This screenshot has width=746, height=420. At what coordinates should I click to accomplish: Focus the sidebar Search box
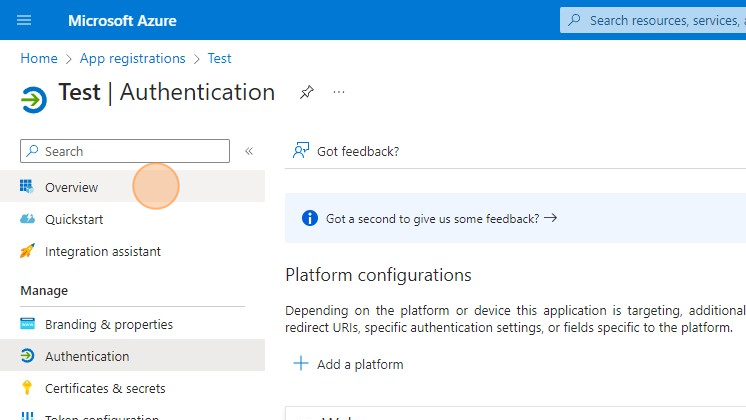coord(125,151)
